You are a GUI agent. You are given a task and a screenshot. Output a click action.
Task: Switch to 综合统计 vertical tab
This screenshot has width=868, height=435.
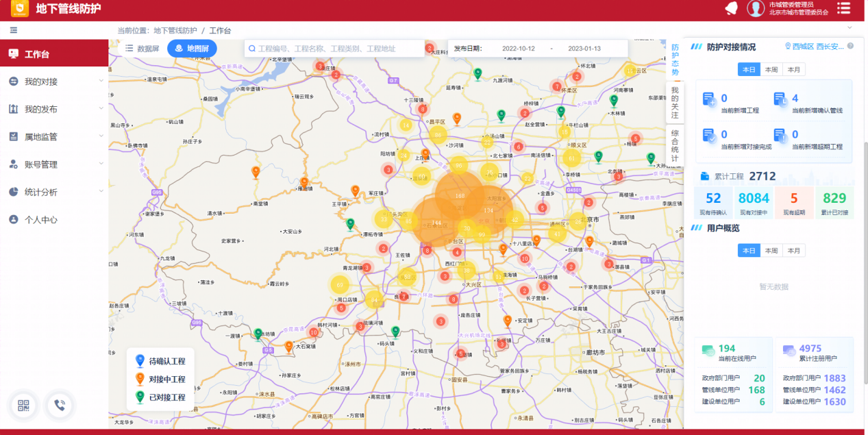[x=675, y=145]
